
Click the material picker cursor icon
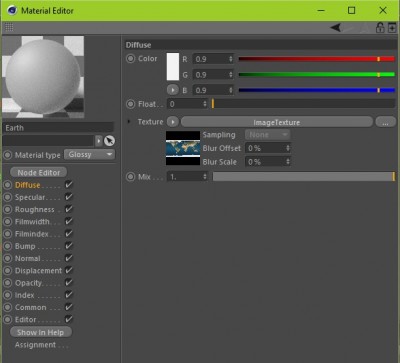[109, 141]
